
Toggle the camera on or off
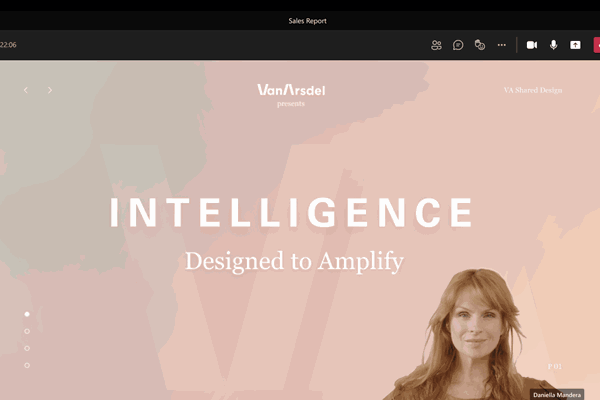point(532,45)
